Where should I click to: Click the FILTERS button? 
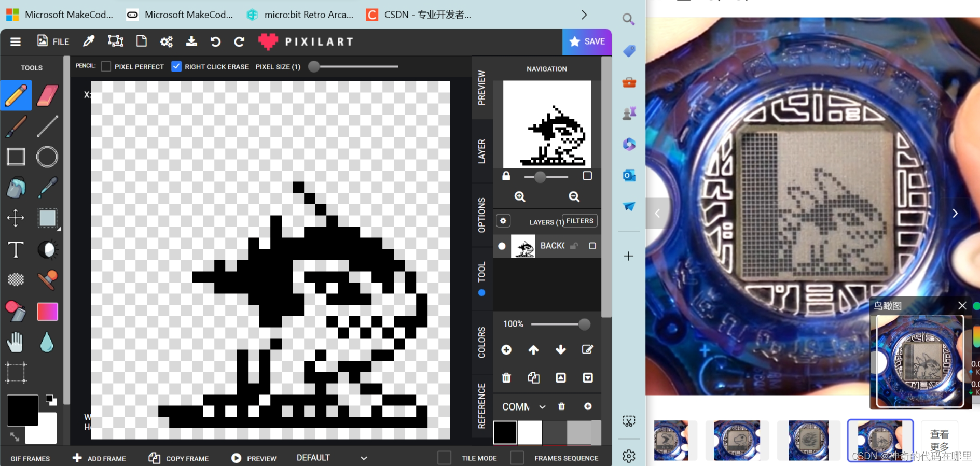click(x=579, y=221)
